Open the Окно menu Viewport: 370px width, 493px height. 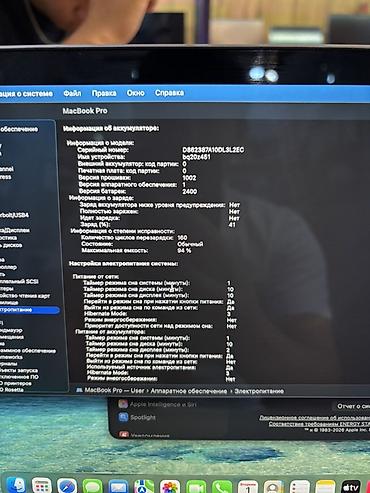pos(135,93)
